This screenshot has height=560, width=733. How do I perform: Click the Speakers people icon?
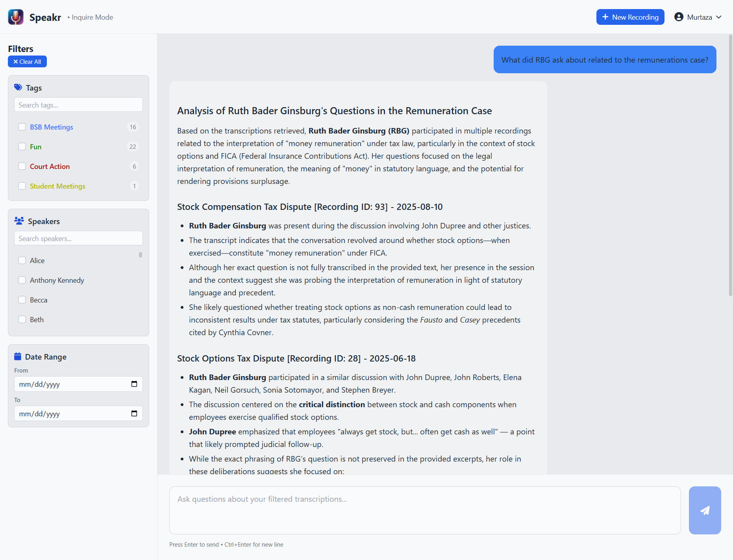point(19,221)
